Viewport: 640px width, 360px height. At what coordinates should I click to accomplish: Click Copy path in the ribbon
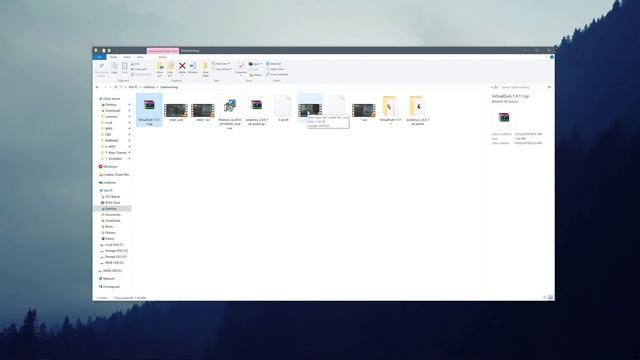(x=139, y=69)
